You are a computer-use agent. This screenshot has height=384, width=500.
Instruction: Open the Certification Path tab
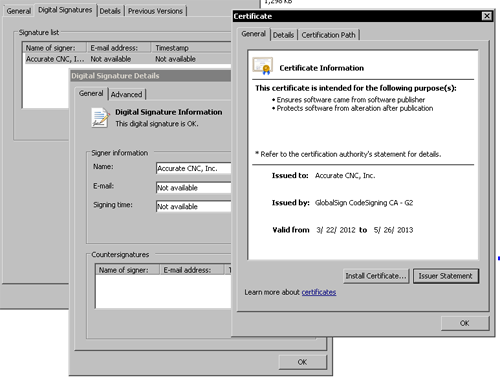click(328, 35)
